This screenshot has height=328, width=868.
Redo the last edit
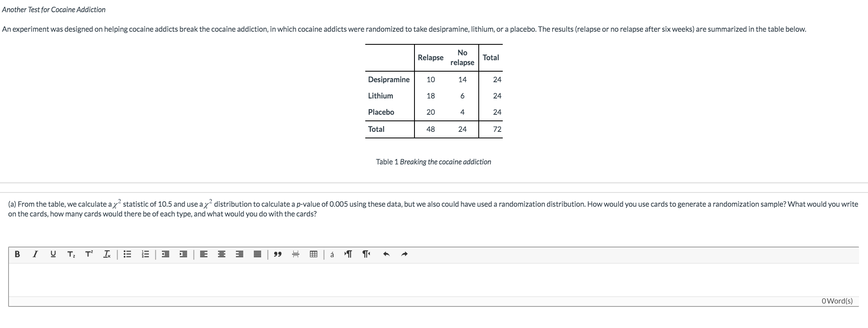(404, 254)
